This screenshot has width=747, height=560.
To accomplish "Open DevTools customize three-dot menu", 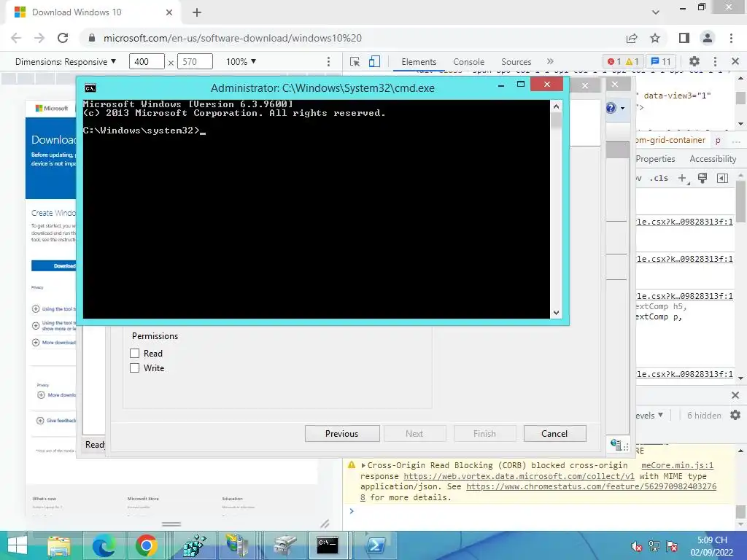I will pyautogui.click(x=715, y=61).
